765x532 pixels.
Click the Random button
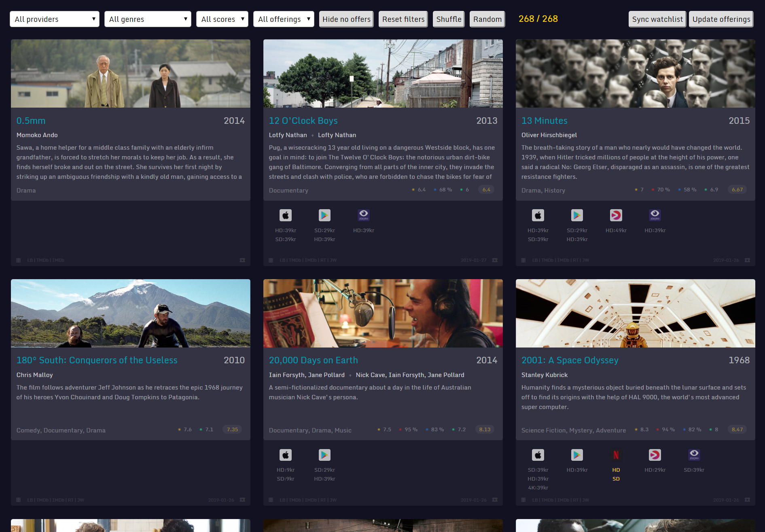click(487, 19)
